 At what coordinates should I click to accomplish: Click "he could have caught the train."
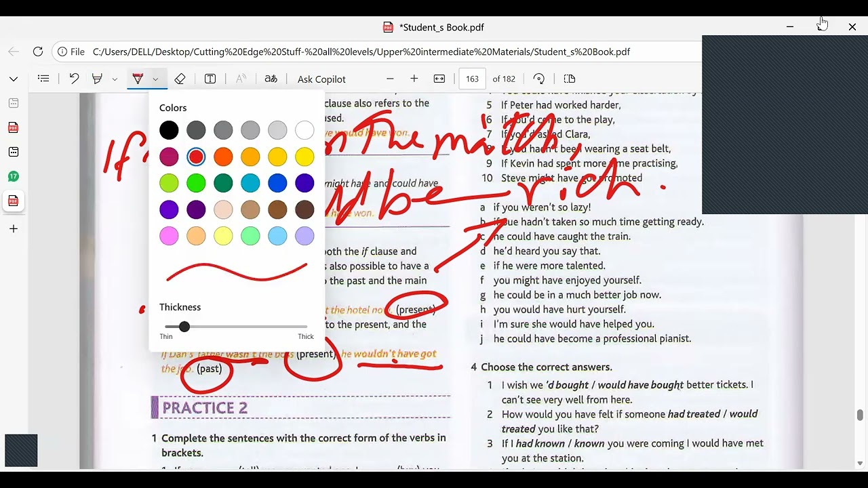coord(562,237)
